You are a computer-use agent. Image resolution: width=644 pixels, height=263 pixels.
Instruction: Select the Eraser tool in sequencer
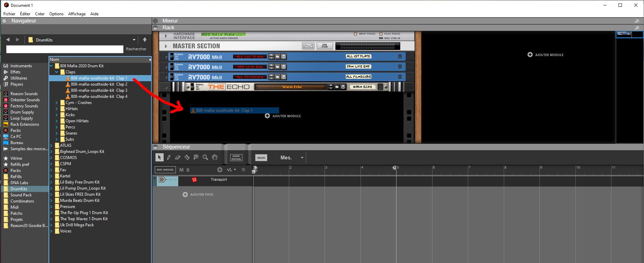178,157
